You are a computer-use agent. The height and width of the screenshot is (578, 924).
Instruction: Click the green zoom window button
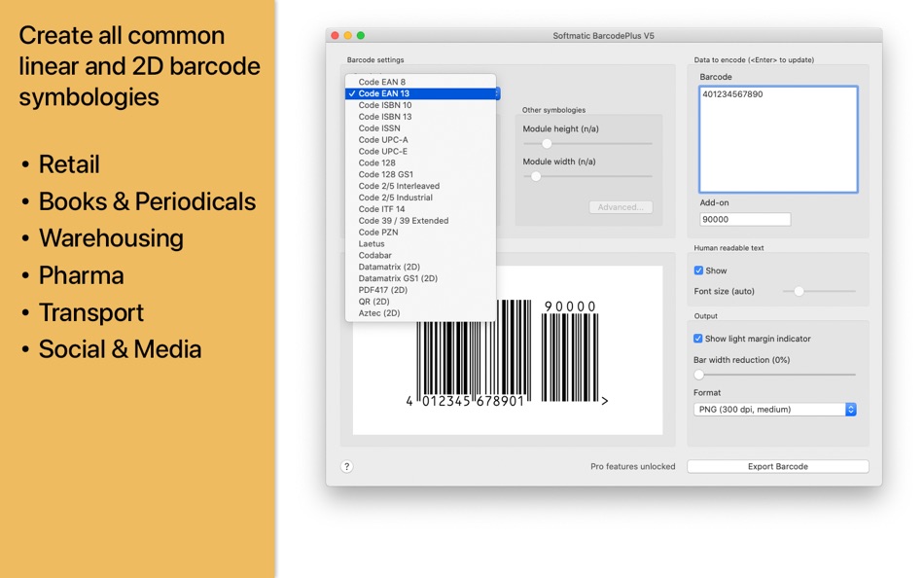tap(361, 36)
